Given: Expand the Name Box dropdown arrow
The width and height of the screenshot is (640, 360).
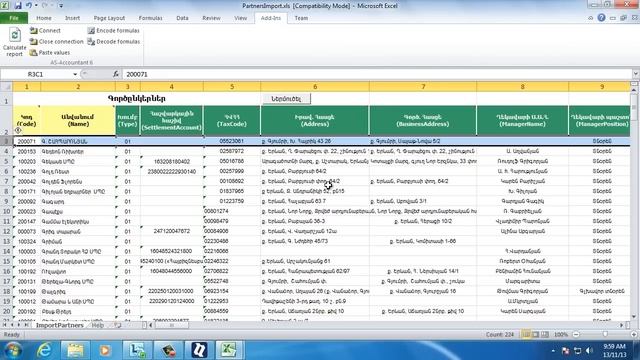Looking at the screenshot, I should pos(75,74).
